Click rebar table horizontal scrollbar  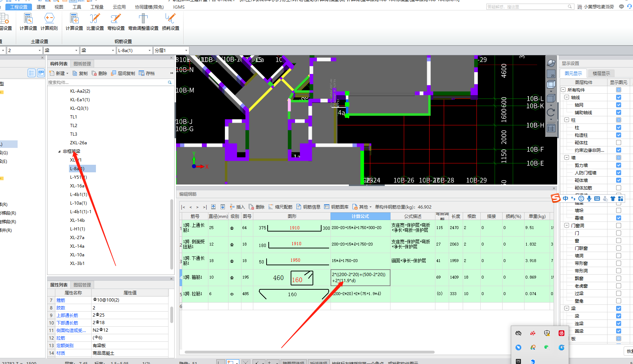(x=309, y=352)
